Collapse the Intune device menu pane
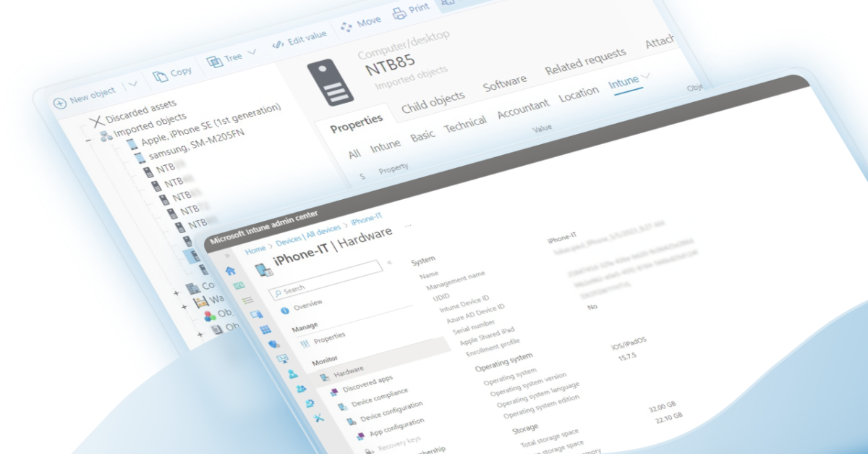Viewport: 868px width, 454px height. click(x=389, y=263)
